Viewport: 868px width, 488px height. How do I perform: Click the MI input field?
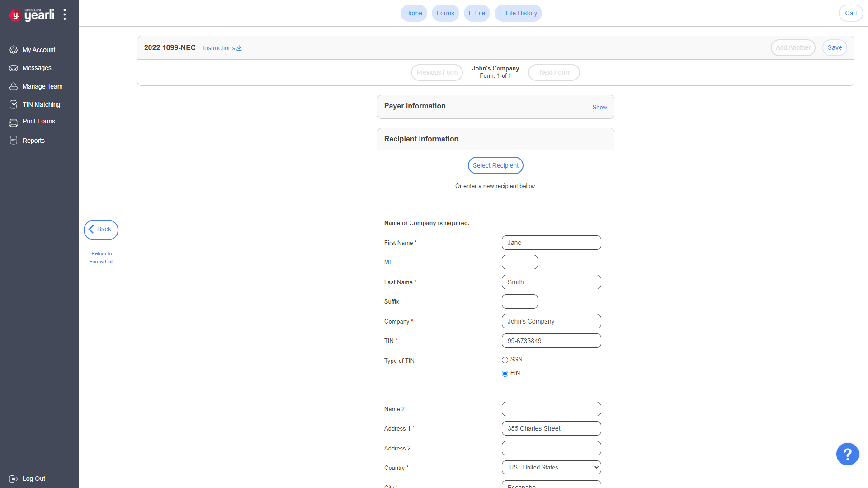pyautogui.click(x=520, y=262)
